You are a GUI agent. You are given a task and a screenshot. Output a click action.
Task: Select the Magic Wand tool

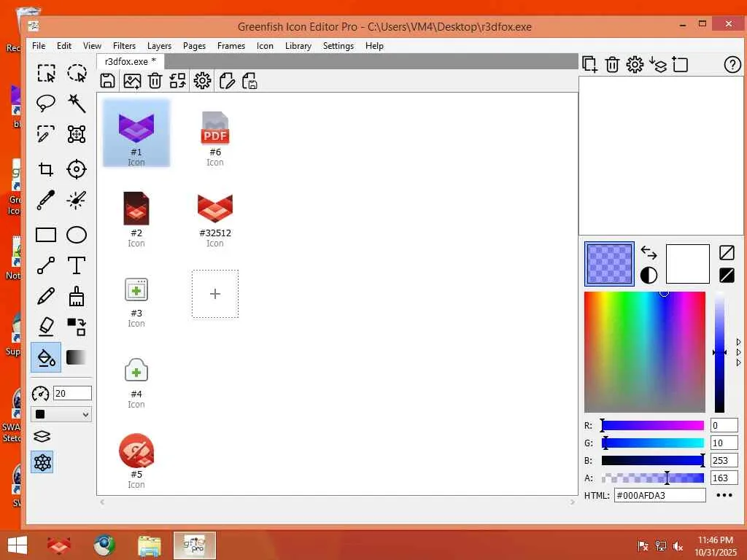[x=76, y=104]
